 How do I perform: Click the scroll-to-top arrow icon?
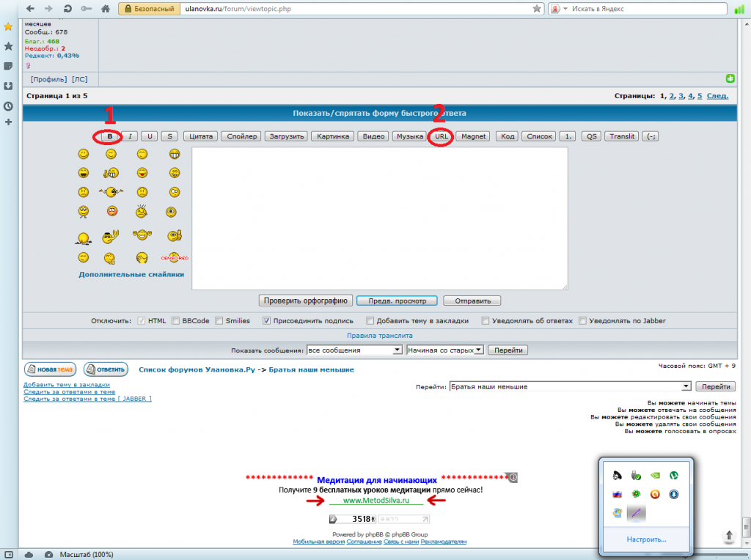tap(730, 536)
